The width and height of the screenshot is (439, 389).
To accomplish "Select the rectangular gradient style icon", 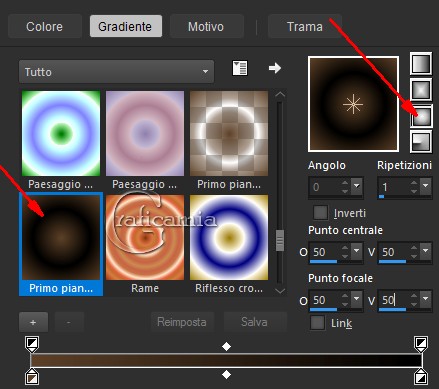I will pyautogui.click(x=421, y=89).
